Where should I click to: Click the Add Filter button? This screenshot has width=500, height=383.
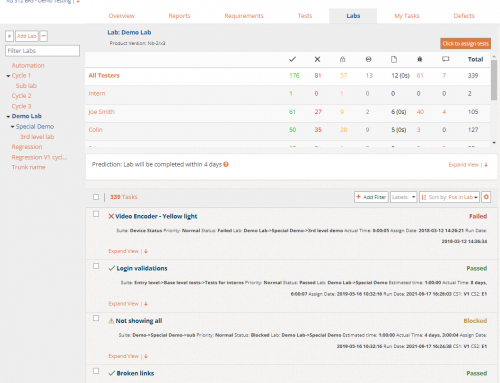[371, 197]
